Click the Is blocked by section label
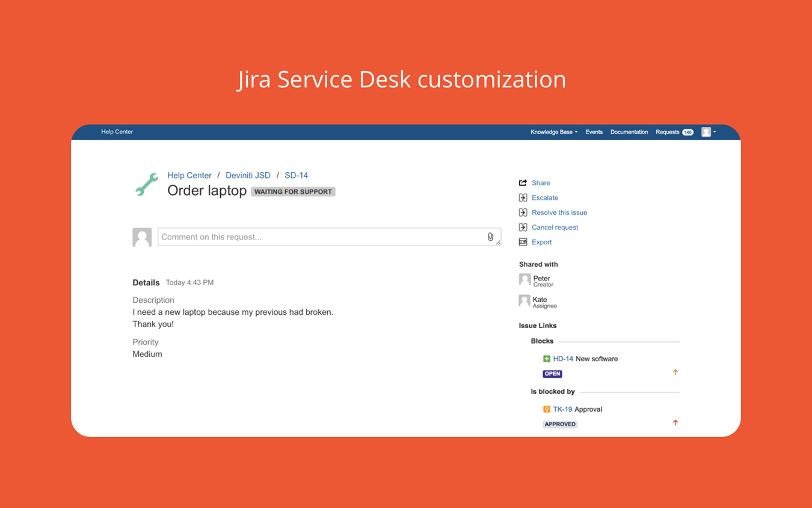812x508 pixels. pyautogui.click(x=553, y=391)
